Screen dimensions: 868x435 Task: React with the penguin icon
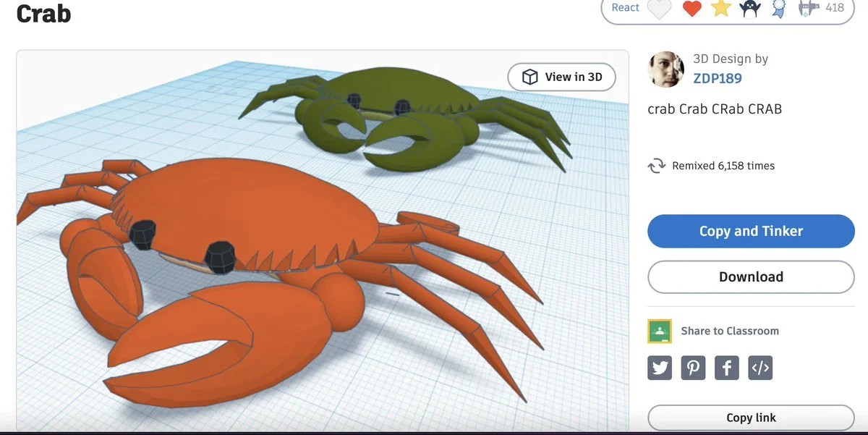(750, 8)
